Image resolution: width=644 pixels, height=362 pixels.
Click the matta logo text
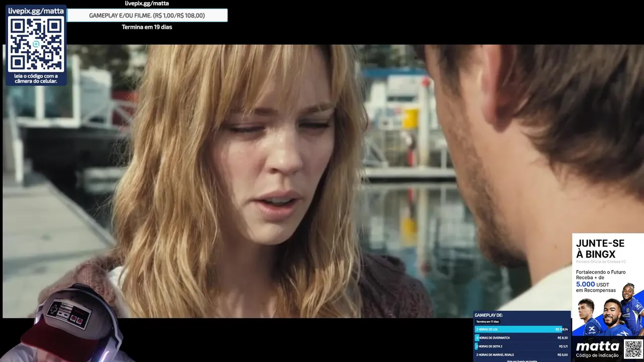coord(598,346)
